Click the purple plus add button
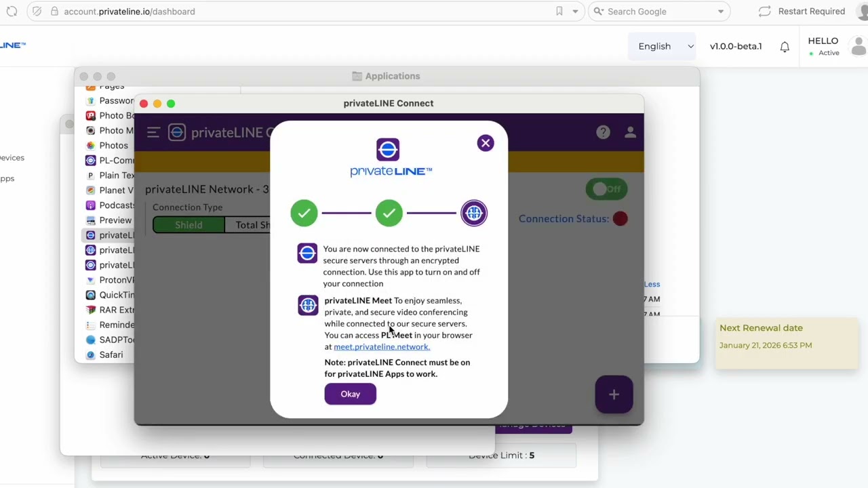The height and width of the screenshot is (488, 868). point(614,394)
